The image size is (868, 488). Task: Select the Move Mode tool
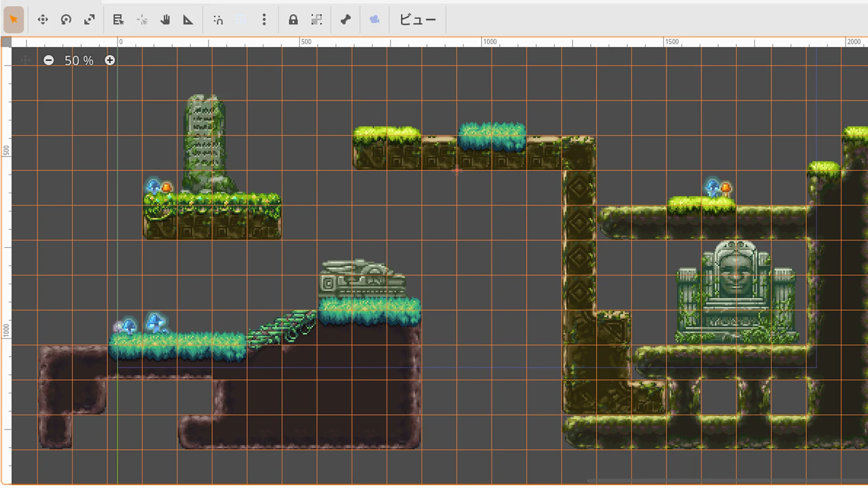(43, 19)
